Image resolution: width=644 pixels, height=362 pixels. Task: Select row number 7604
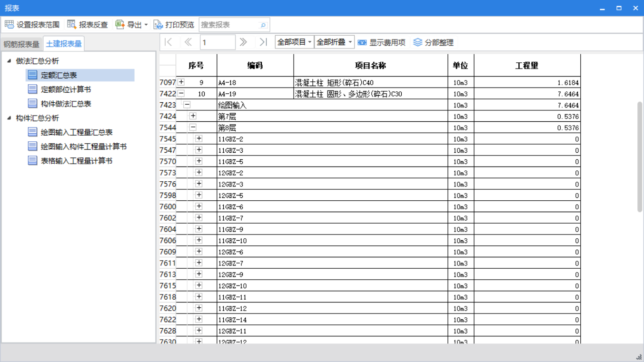tap(168, 229)
